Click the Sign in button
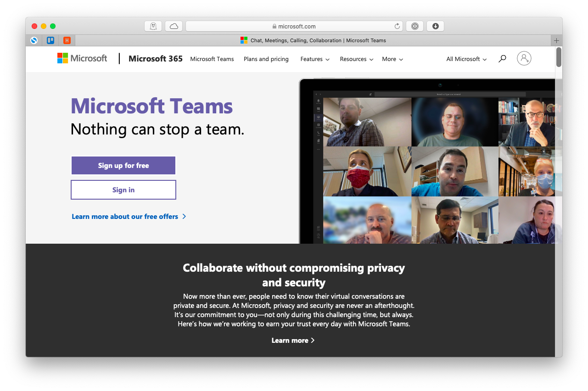Screen dimensions: 588x391 (123, 190)
